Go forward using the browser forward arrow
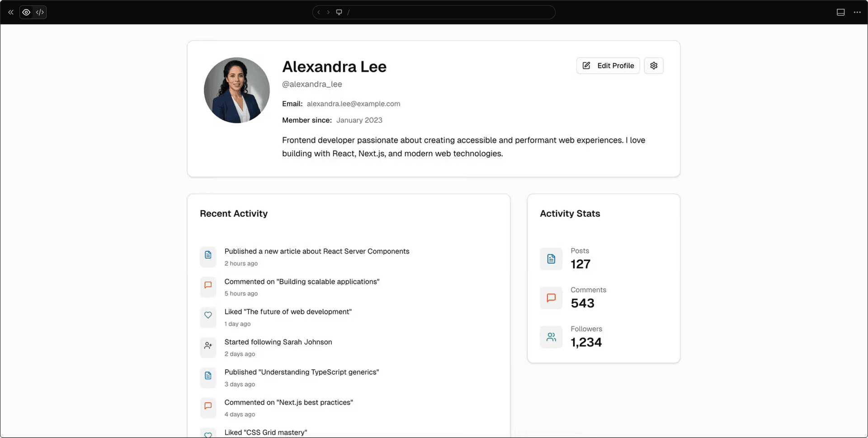This screenshot has width=868, height=438. coord(328,12)
